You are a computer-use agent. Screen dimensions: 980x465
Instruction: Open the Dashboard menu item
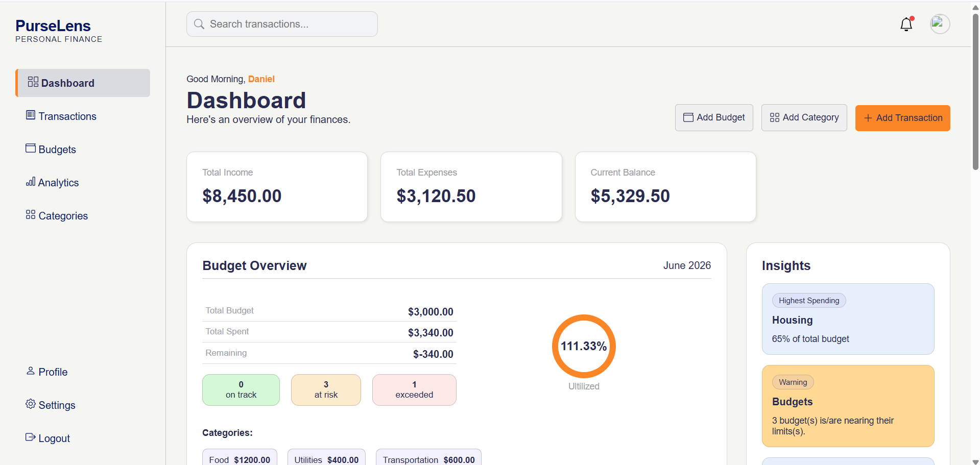(x=83, y=83)
